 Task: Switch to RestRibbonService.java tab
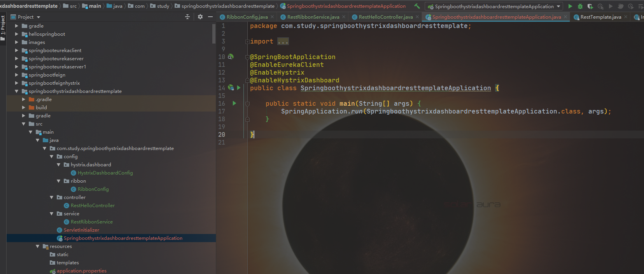pos(313,17)
